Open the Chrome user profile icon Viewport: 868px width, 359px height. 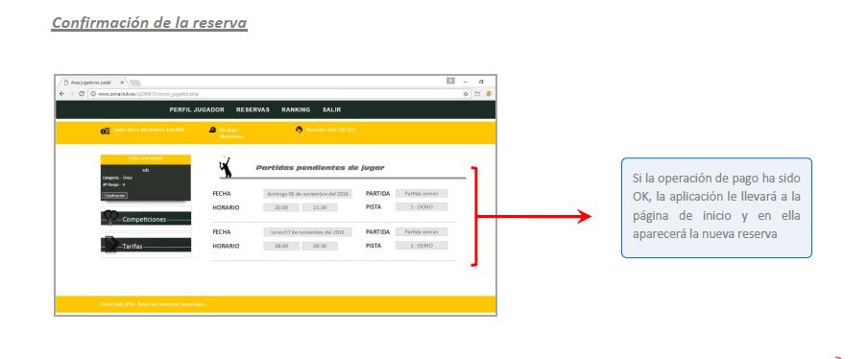coord(450,81)
